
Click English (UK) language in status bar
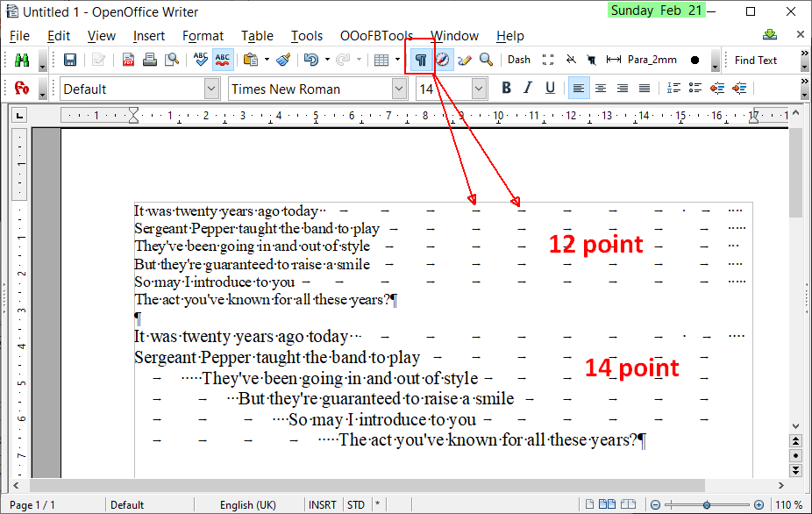248,504
